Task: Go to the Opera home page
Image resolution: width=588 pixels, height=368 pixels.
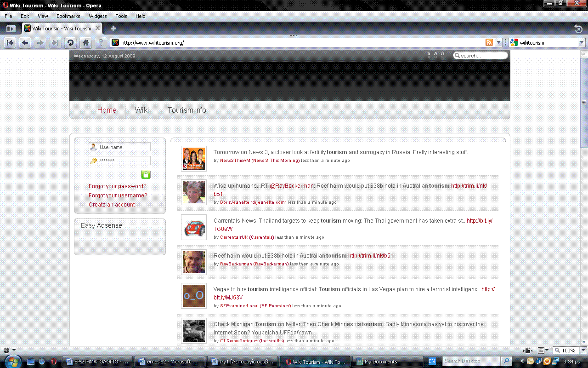Action: coord(85,43)
